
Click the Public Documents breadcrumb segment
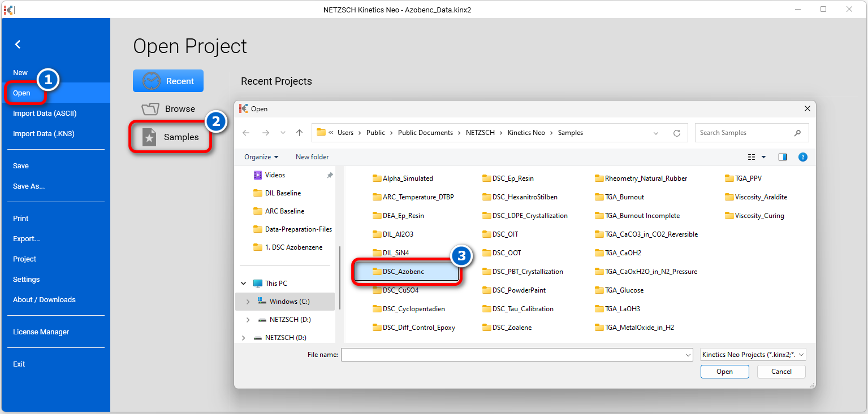(x=425, y=133)
